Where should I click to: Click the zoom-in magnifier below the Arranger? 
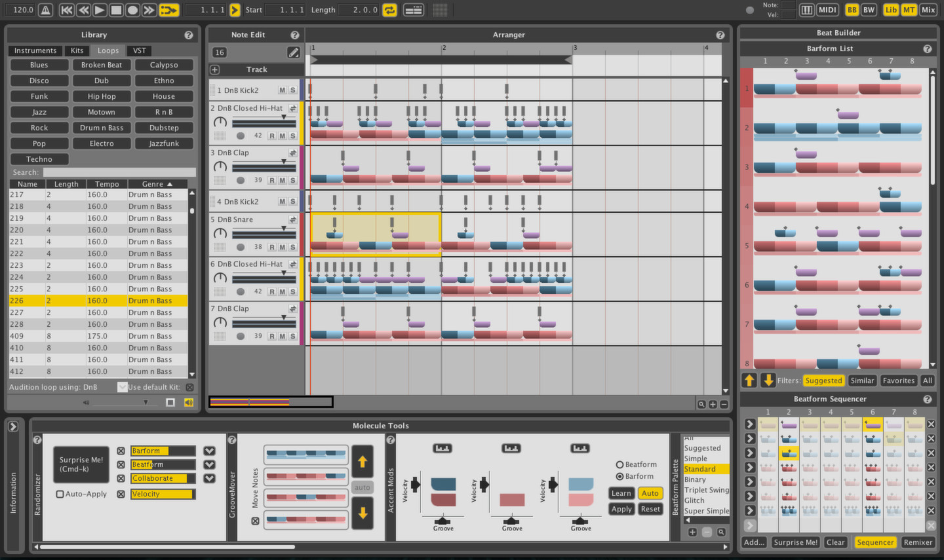[701, 404]
